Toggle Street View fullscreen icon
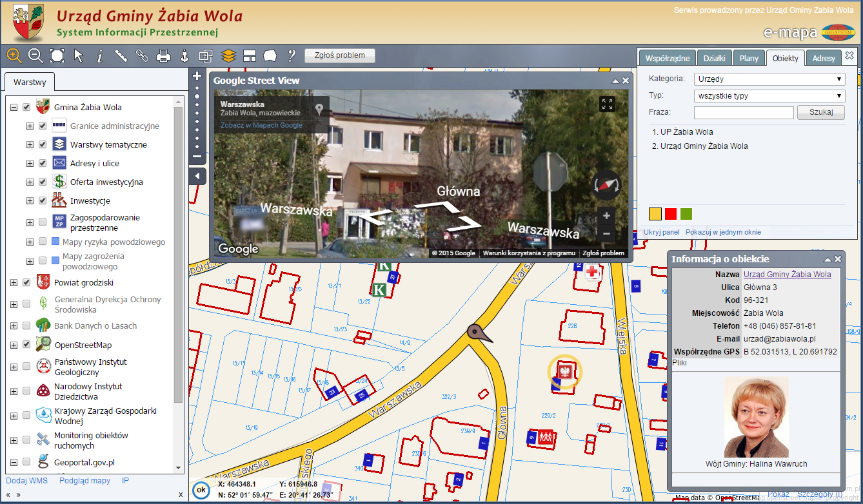 pos(607,104)
